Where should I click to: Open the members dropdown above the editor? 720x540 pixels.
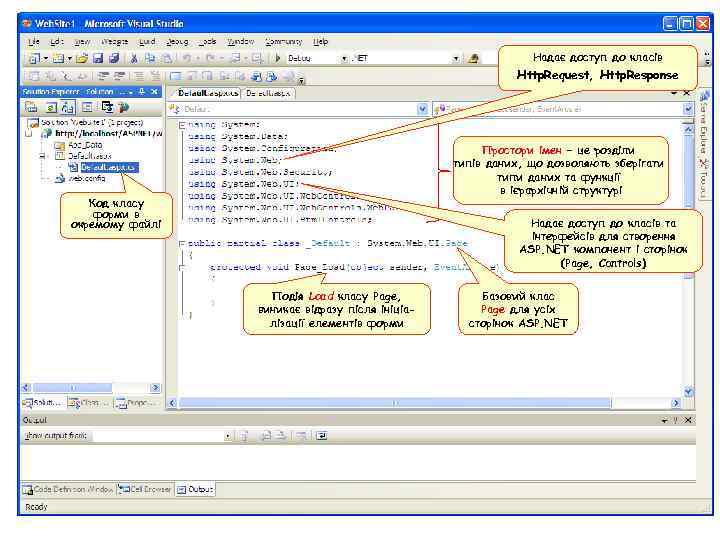(x=687, y=109)
